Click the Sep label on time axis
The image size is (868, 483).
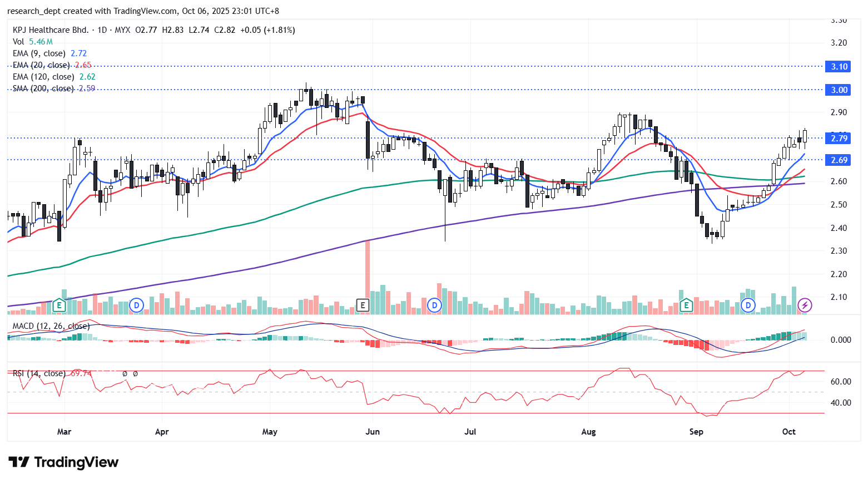(696, 432)
